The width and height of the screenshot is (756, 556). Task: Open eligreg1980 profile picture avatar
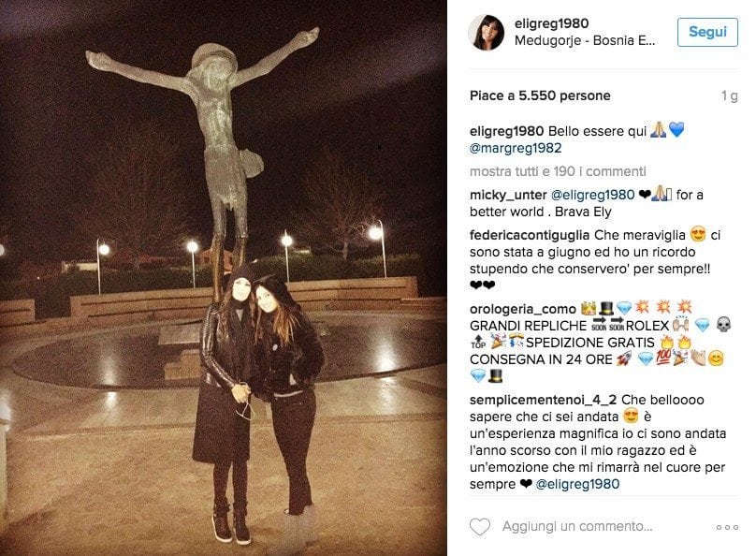486,33
